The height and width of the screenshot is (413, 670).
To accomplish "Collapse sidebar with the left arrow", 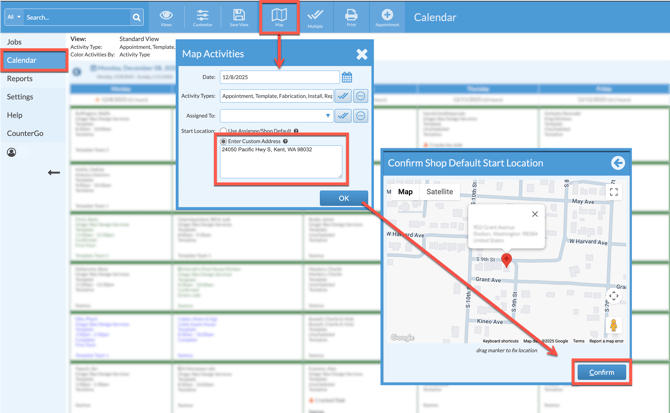I will click(x=54, y=173).
